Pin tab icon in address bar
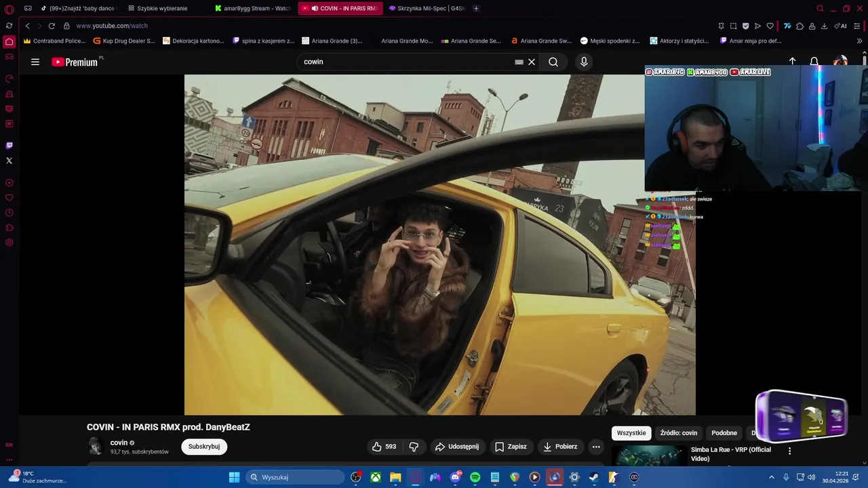 tap(721, 26)
